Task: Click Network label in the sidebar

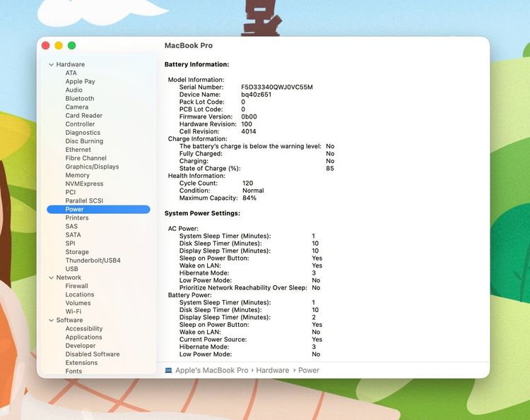Action: click(x=69, y=277)
